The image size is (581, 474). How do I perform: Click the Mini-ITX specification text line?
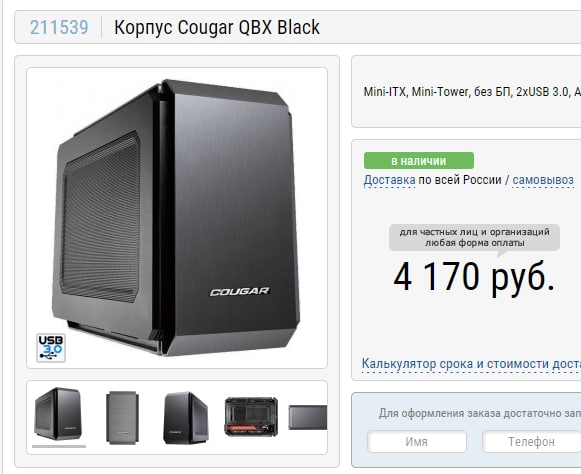pos(472,92)
